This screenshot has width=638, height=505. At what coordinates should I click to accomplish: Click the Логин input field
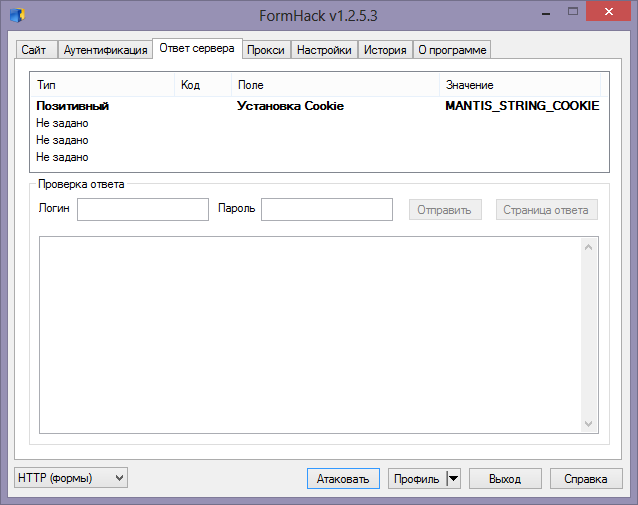coord(143,209)
